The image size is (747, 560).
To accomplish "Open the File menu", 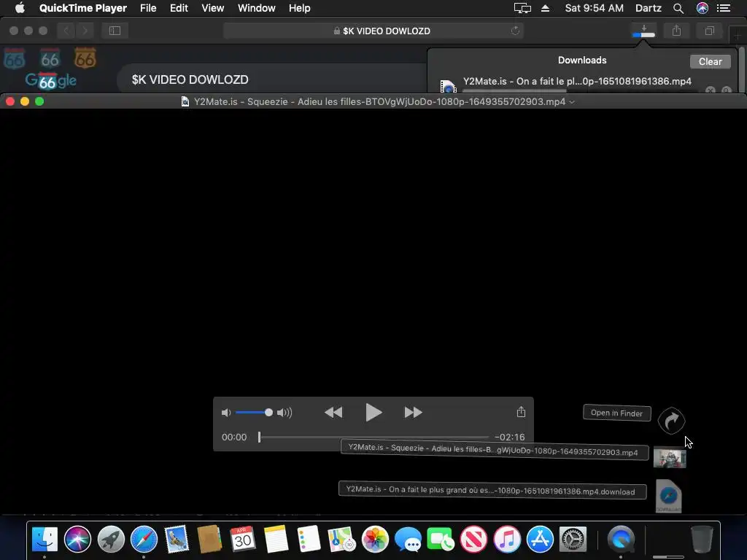I will pyautogui.click(x=148, y=8).
